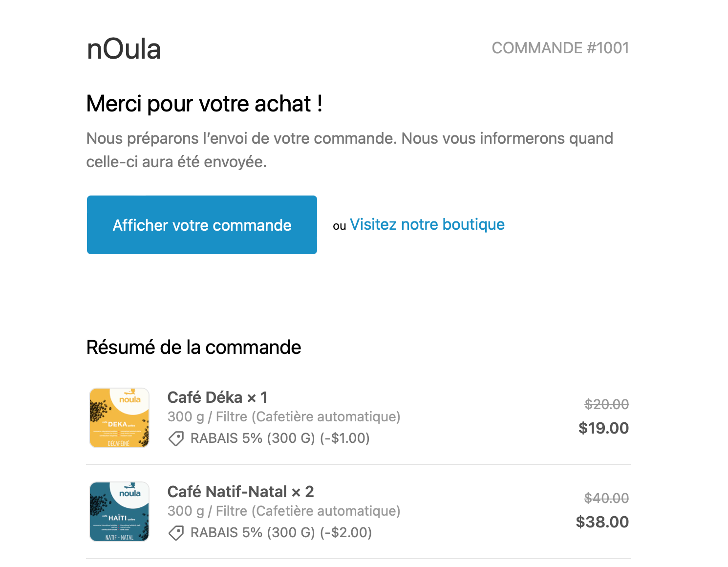Click the Café Natif-Natal × 2 item title
This screenshot has height=567, width=728.
[240, 492]
